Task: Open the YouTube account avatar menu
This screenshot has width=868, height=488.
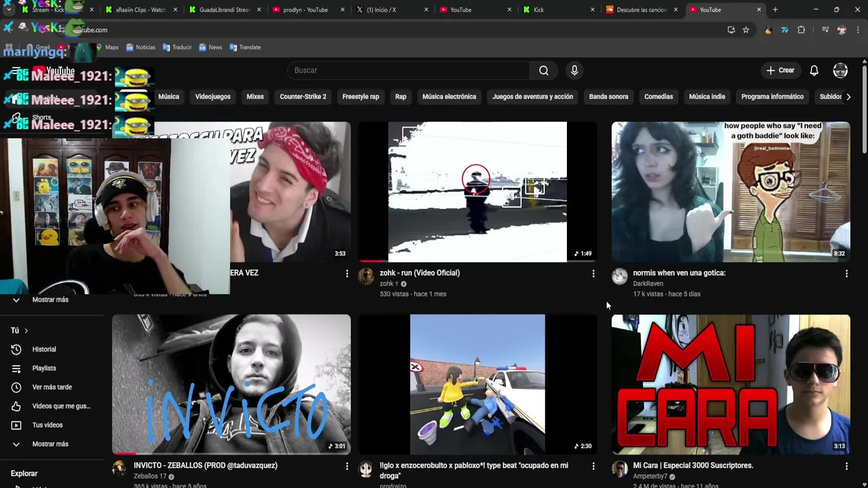Action: coord(840,70)
